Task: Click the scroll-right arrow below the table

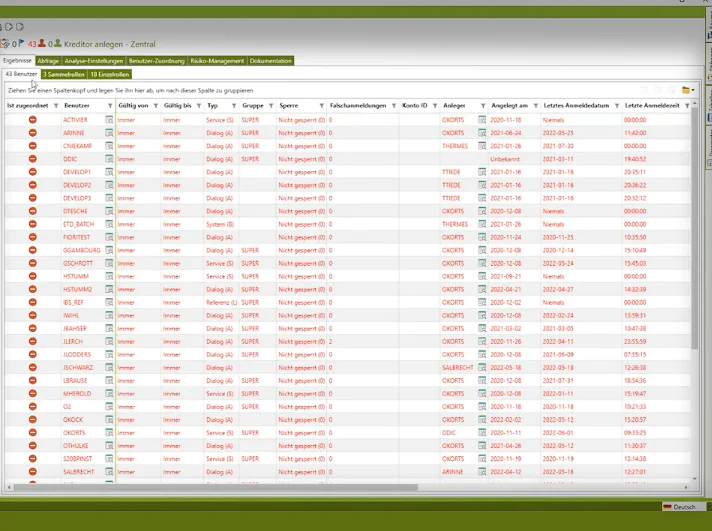Action: (686, 487)
